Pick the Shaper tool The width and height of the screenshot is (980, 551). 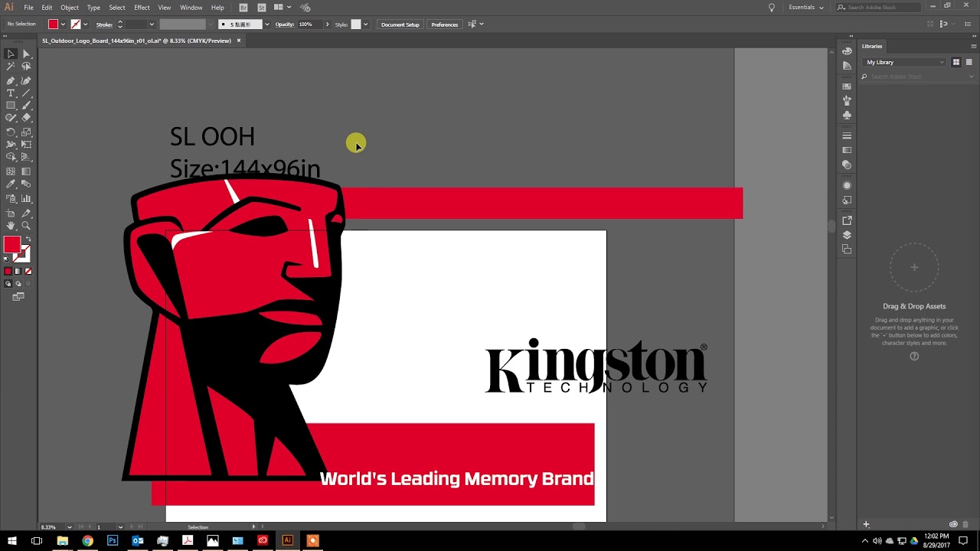[x=11, y=118]
